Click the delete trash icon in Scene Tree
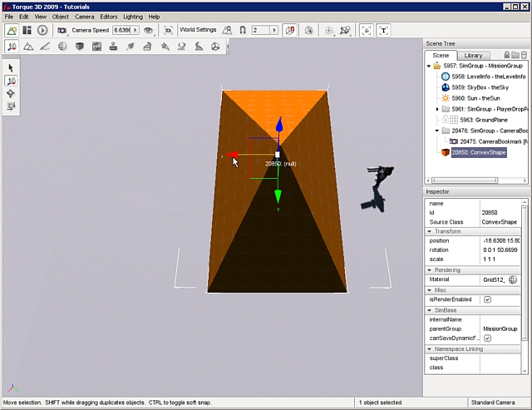Image resolution: width=532 pixels, height=410 pixels. point(524,55)
